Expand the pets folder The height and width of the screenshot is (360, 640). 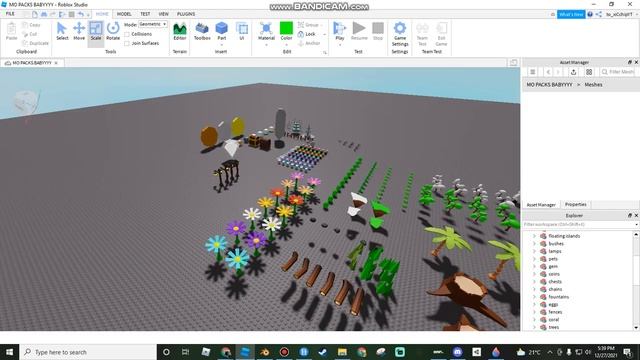point(534,259)
